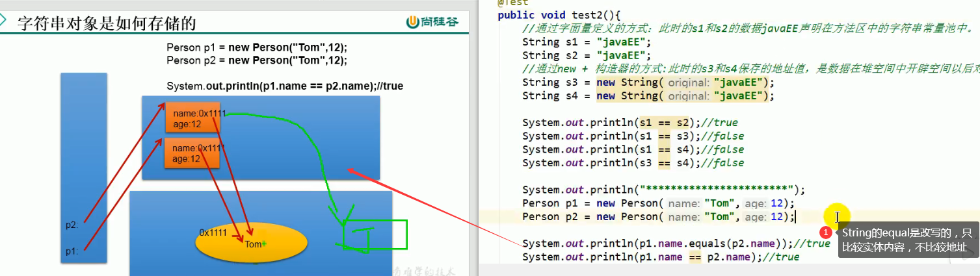980x276 pixels.
Task: Click the println(s1 == s4);//false line
Action: (633, 149)
